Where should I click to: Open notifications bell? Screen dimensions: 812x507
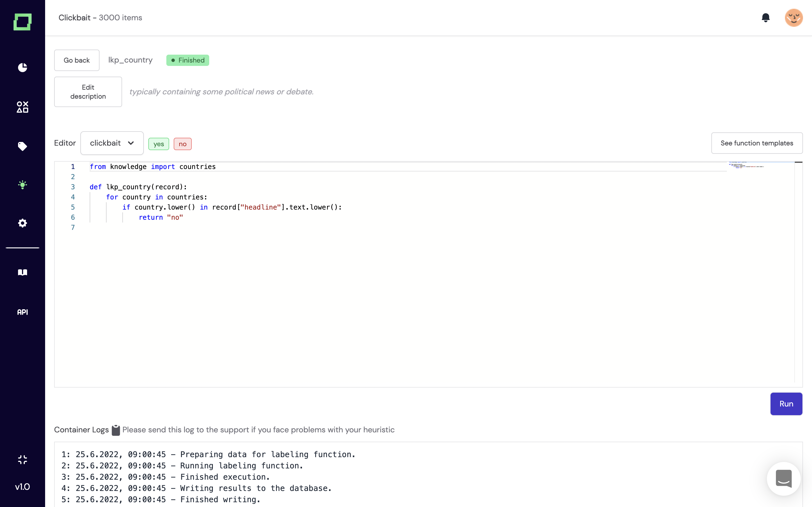765,17
